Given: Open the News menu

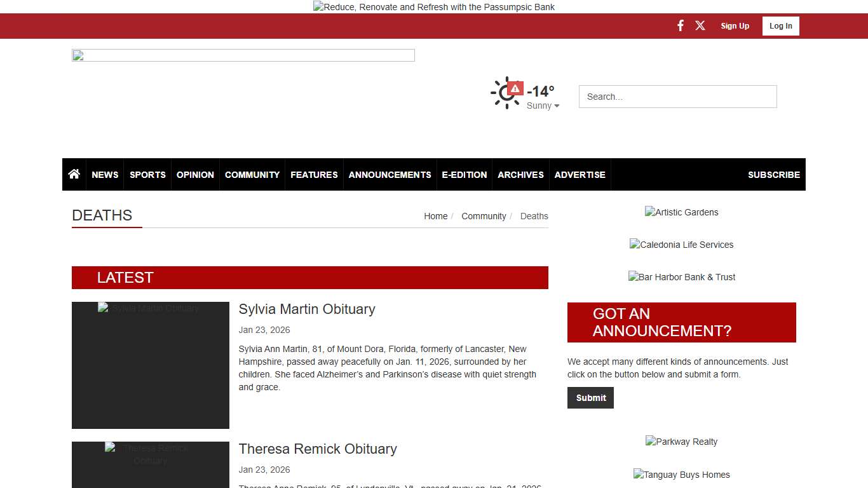Looking at the screenshot, I should coord(105,175).
